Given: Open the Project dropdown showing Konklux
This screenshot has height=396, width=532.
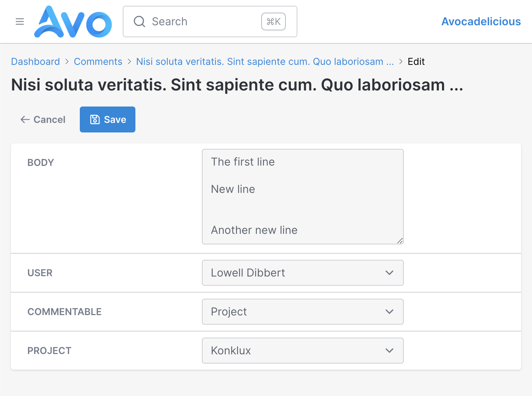Looking at the screenshot, I should click(303, 351).
